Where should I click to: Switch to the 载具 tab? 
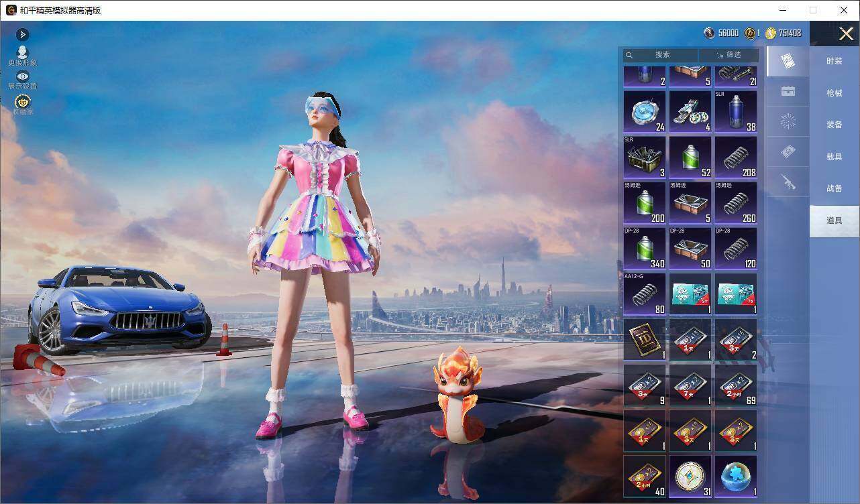point(835,157)
